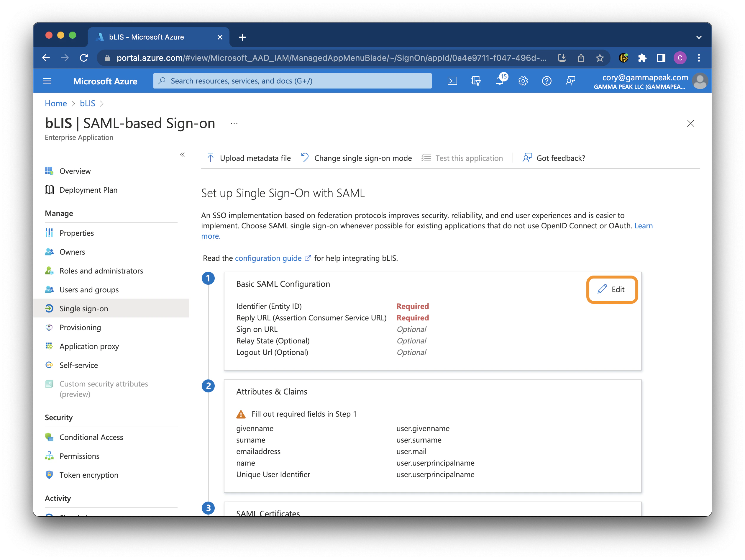The image size is (745, 560).
Task: Select Application proxy in the sidebar
Action: click(89, 346)
